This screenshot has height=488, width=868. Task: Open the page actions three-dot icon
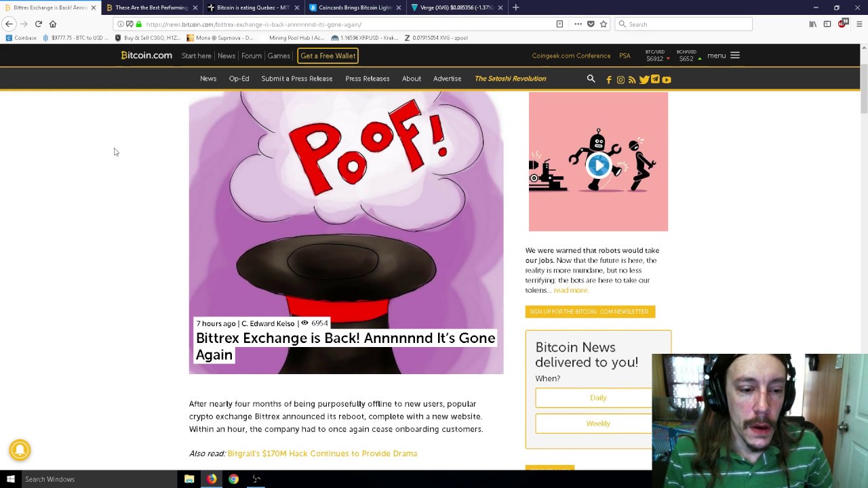pos(578,24)
